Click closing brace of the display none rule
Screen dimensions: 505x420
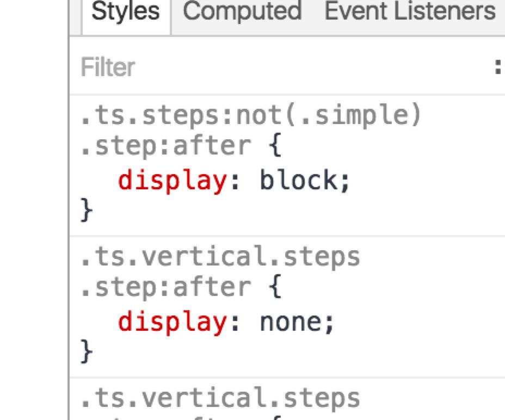pyautogui.click(x=87, y=352)
